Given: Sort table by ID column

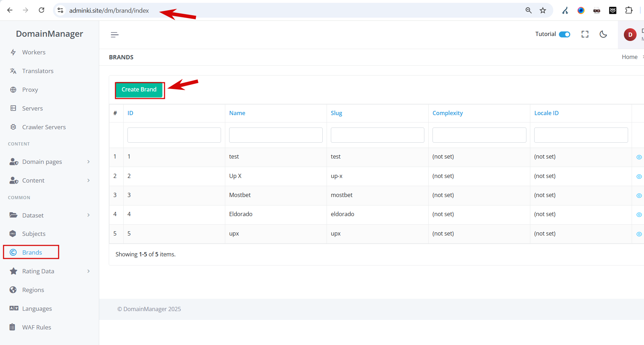Looking at the screenshot, I should [x=130, y=113].
